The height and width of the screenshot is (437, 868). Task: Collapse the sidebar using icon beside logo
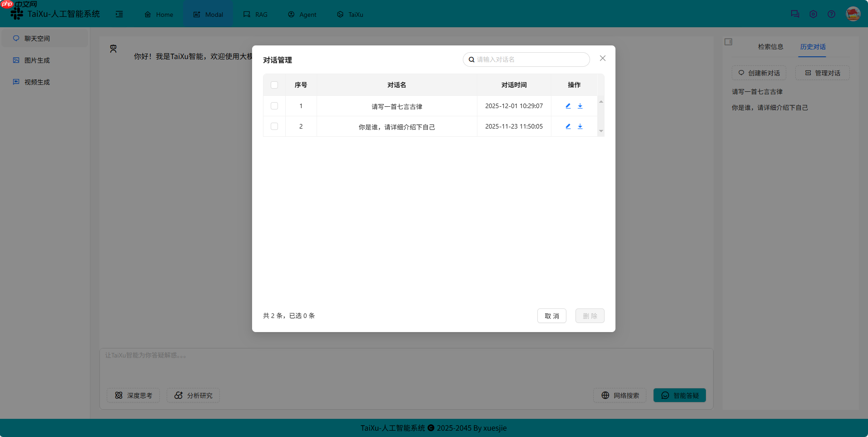[119, 14]
